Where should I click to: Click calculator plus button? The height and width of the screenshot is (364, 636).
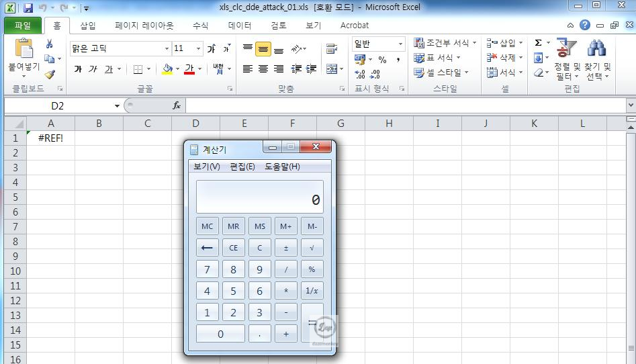point(286,334)
